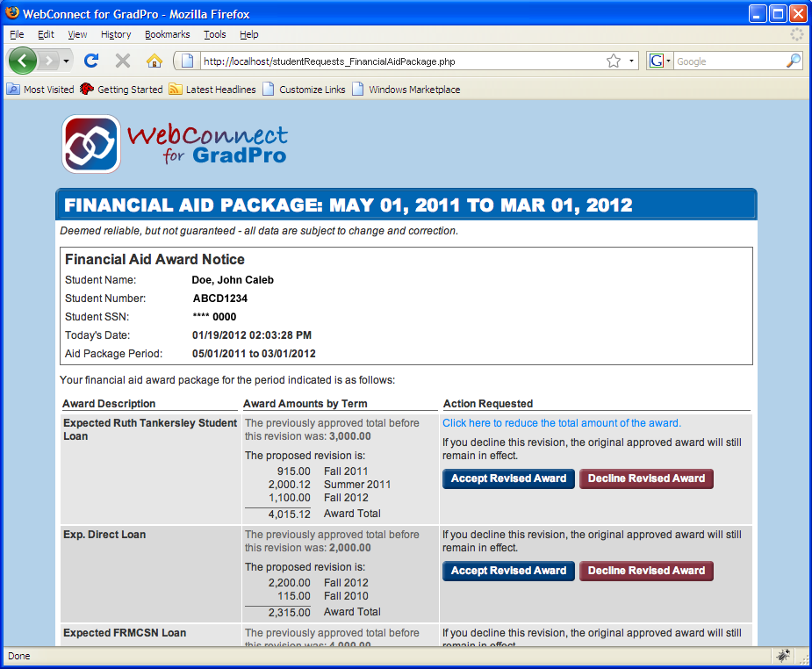Reload the page with the refresh icon
The width and height of the screenshot is (812, 669).
(91, 61)
